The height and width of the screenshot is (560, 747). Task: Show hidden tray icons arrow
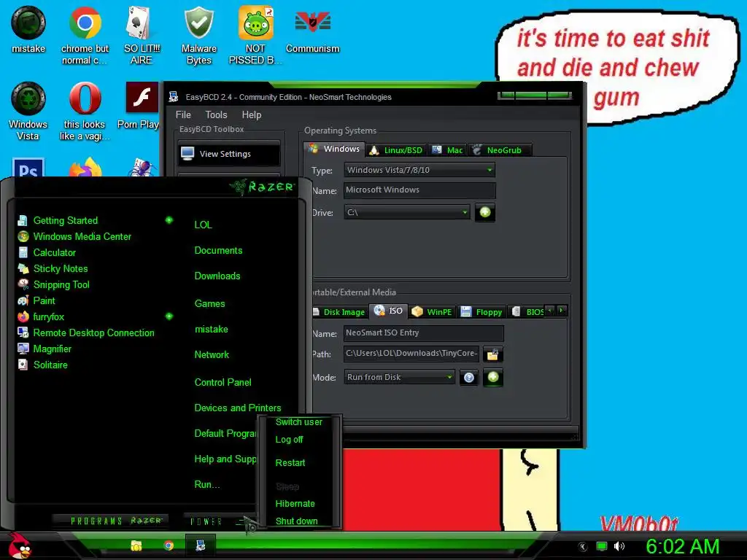click(x=582, y=547)
